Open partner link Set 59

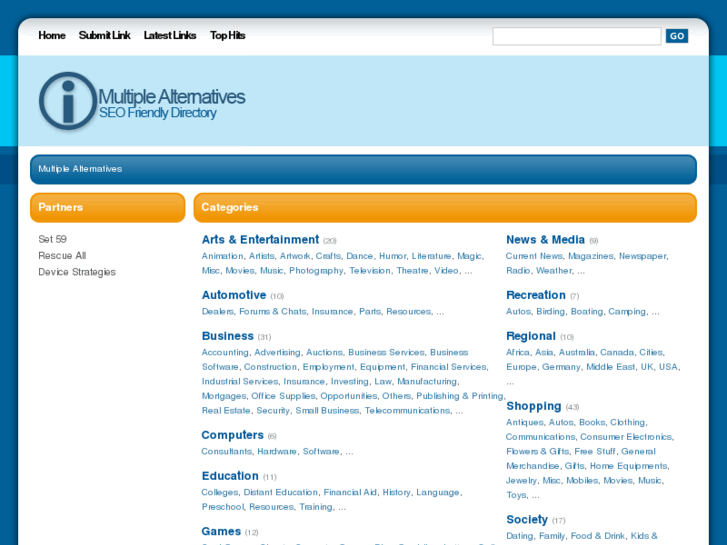pos(52,239)
